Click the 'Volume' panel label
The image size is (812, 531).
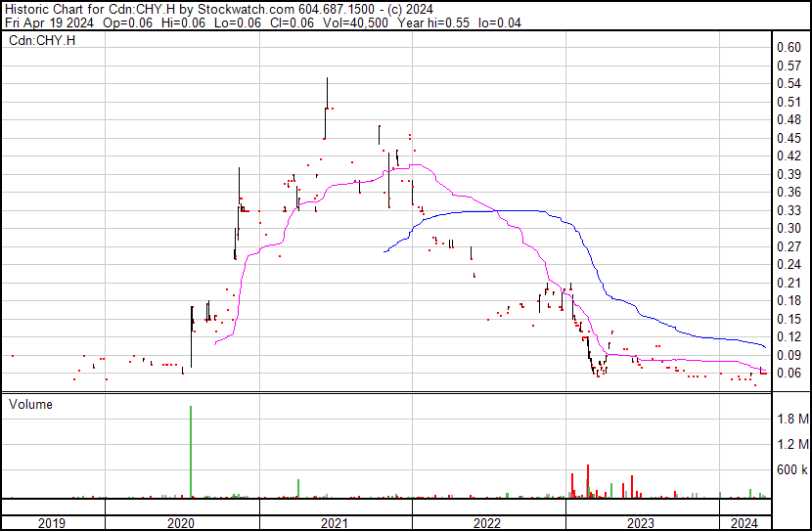[30, 404]
